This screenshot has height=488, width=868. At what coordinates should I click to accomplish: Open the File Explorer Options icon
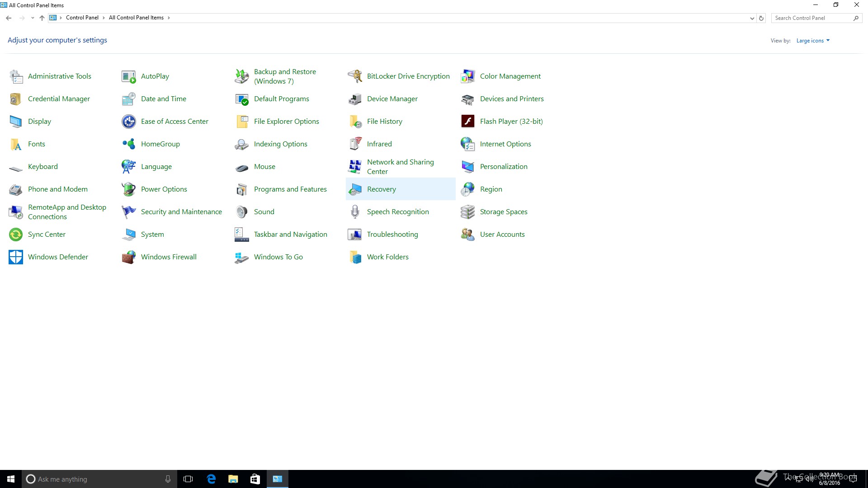pyautogui.click(x=242, y=122)
